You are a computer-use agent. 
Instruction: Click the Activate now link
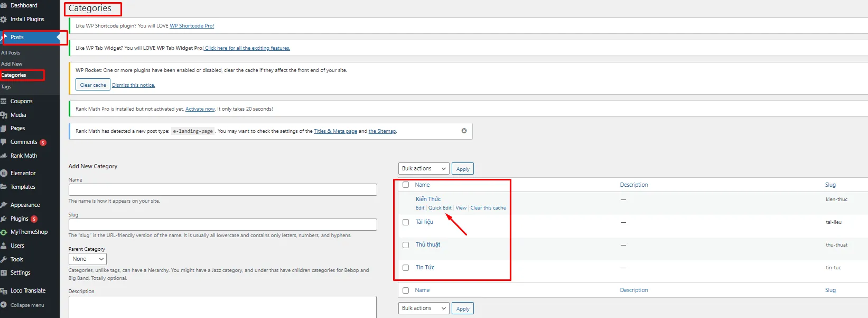tap(200, 109)
